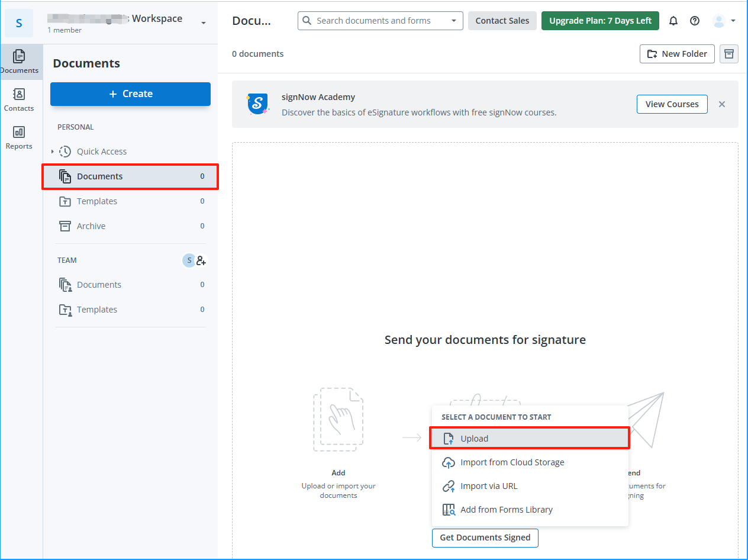
Task: Open notifications bell icon
Action: pos(673,21)
